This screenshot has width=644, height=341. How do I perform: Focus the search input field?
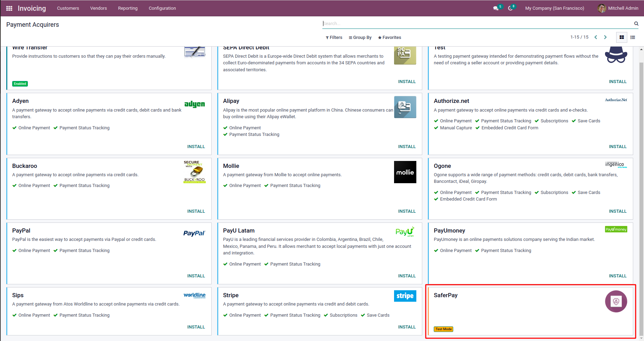click(x=478, y=24)
